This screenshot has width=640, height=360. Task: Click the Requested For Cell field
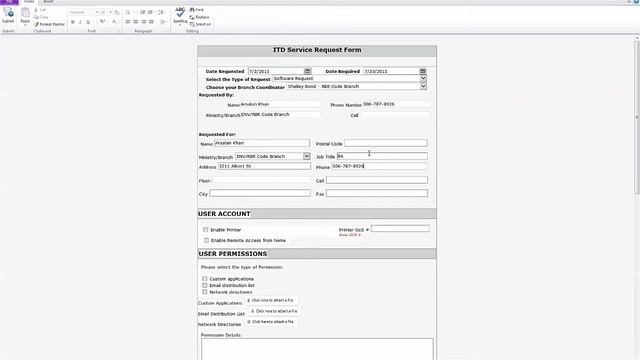(x=377, y=180)
